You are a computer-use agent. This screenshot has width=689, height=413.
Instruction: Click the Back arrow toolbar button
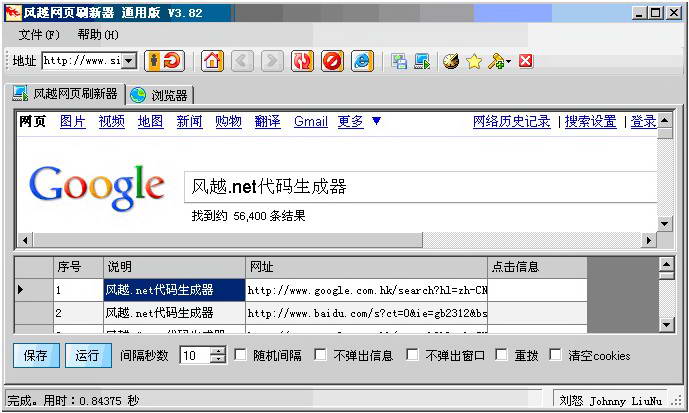(x=242, y=61)
